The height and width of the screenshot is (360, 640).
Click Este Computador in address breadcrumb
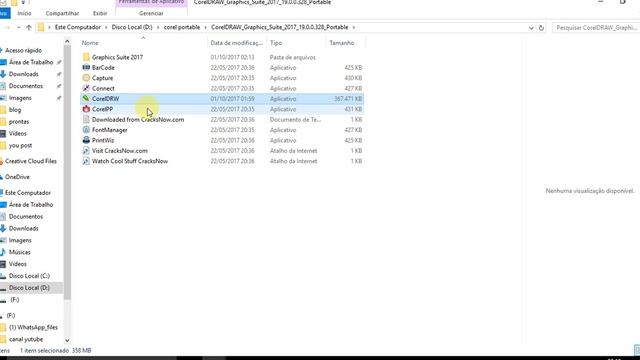click(x=78, y=27)
